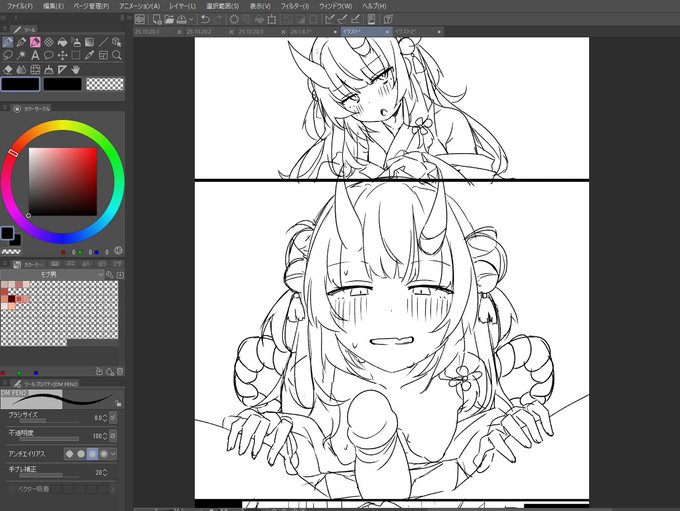Select the Decoration stamp tool
Viewport: 680px width, 511px height.
coord(76,42)
